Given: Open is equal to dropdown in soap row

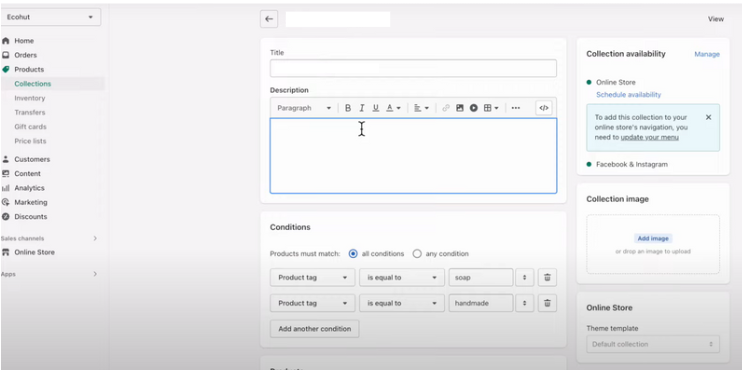Looking at the screenshot, I should point(402,277).
